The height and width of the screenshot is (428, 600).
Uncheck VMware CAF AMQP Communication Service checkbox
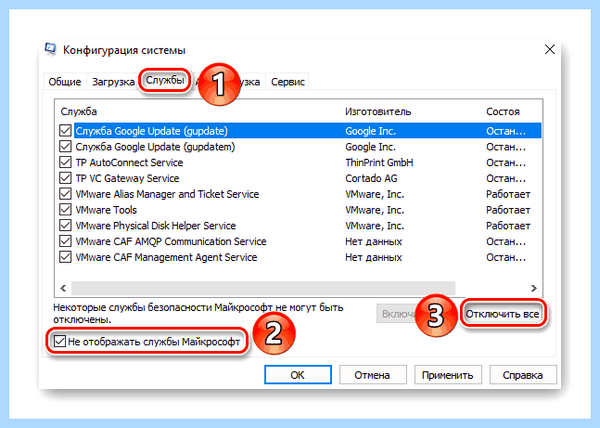[65, 241]
